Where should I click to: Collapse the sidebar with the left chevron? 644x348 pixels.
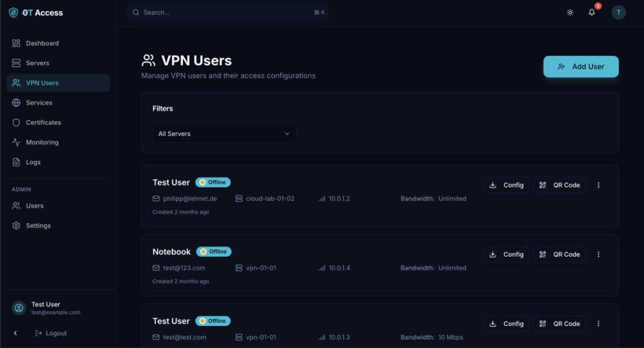pos(16,333)
